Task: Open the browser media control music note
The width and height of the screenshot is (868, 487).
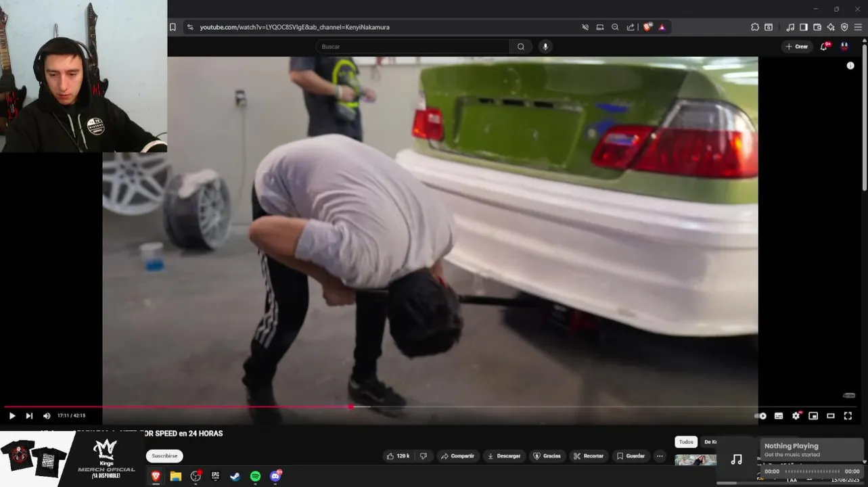Action: [790, 27]
